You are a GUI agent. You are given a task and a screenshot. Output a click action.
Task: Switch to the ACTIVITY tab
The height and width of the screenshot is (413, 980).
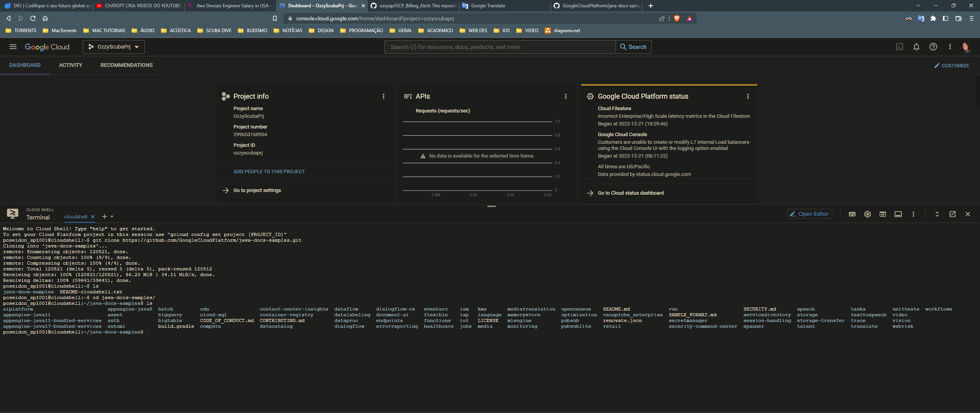pos(70,65)
